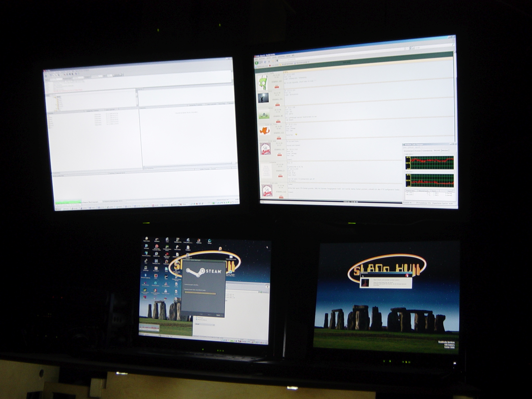This screenshot has height=399, width=532.
Task: Open Anwendungen tab in Task Manager
Action: point(409,151)
